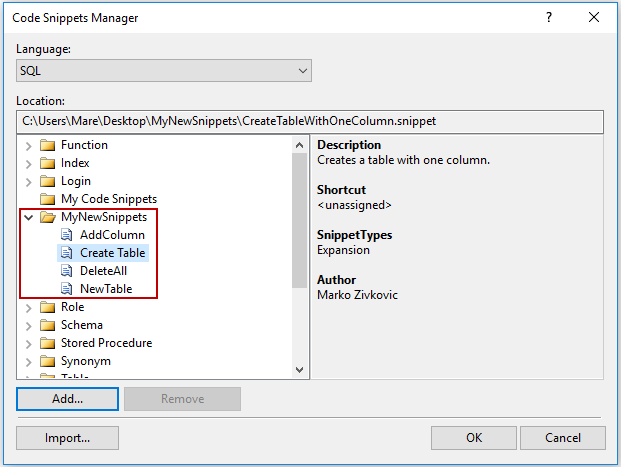Click the tree list scroll down arrow
The width and height of the screenshot is (621, 467).
[300, 371]
